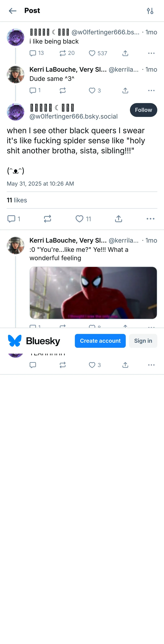Share the "i like being black" post
164x644 pixels.
click(x=125, y=53)
